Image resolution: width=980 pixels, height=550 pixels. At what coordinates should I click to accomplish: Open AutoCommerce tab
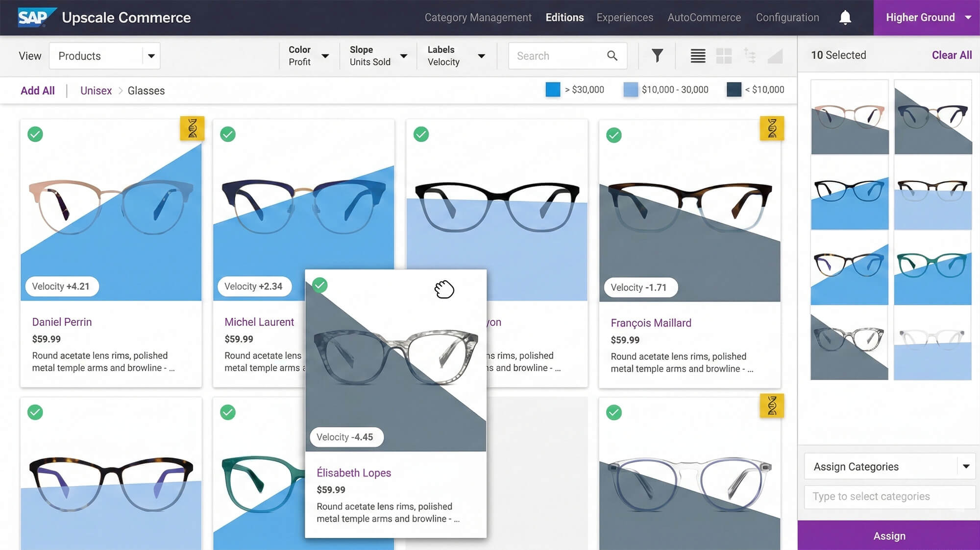704,18
